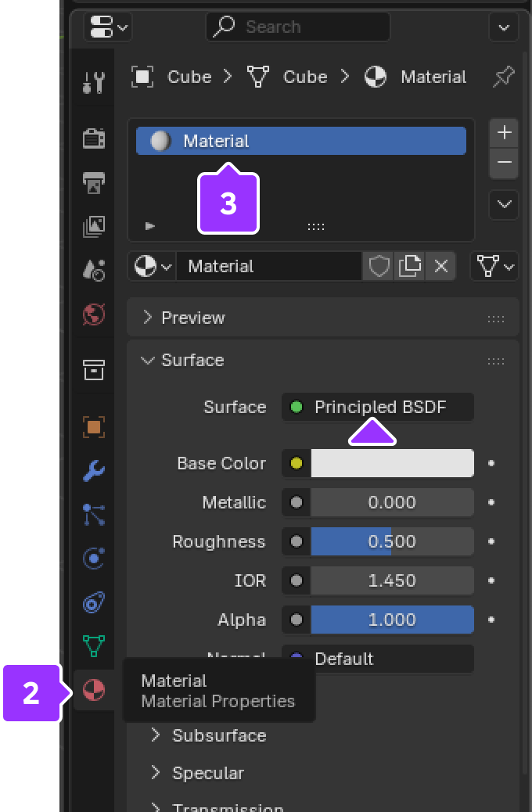
Task: Select the Material slot in list
Action: point(300,141)
